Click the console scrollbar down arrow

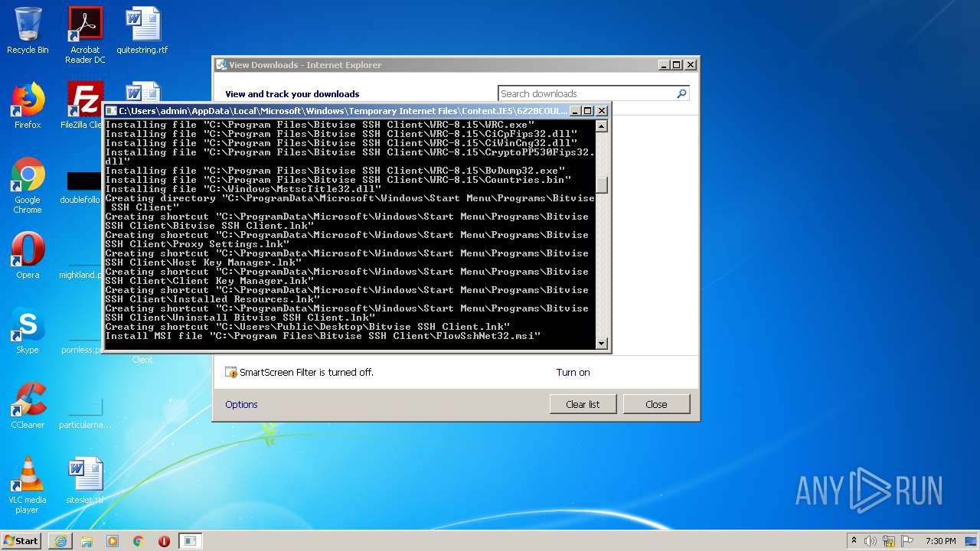click(x=602, y=344)
